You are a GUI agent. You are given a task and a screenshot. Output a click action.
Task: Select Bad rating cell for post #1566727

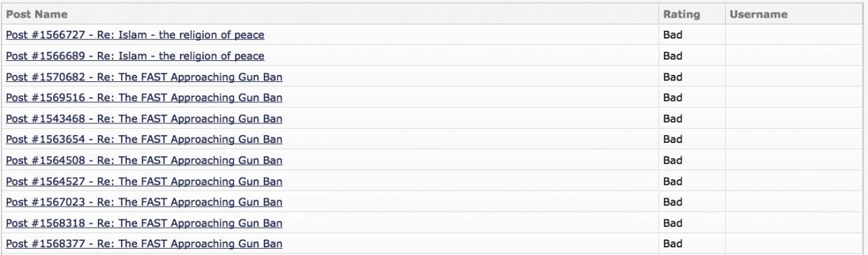click(691, 35)
